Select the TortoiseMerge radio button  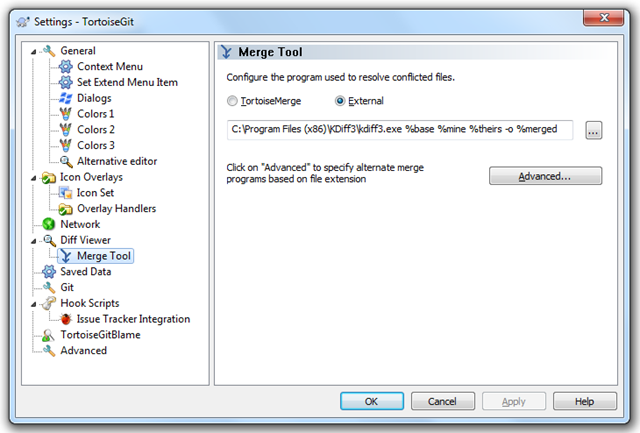[x=232, y=101]
